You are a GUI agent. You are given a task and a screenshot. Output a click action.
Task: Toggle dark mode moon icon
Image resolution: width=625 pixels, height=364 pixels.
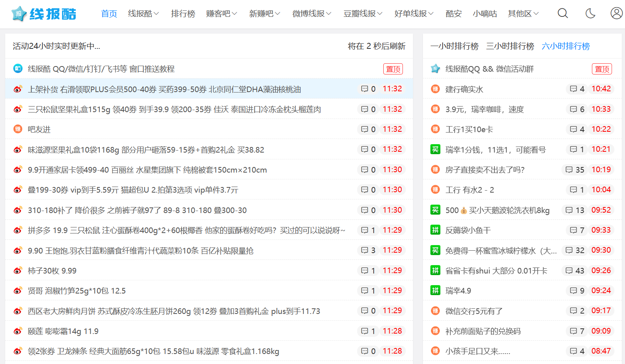pyautogui.click(x=590, y=14)
